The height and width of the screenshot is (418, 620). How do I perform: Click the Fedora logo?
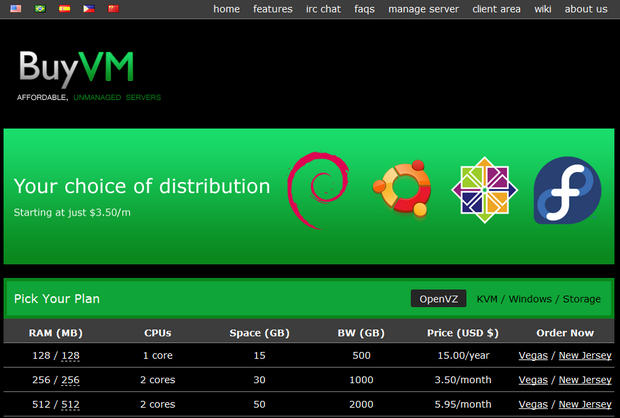coord(567,190)
